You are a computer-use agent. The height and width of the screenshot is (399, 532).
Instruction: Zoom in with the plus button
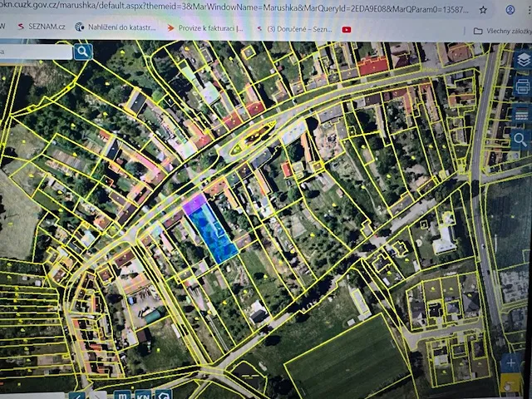click(510, 363)
